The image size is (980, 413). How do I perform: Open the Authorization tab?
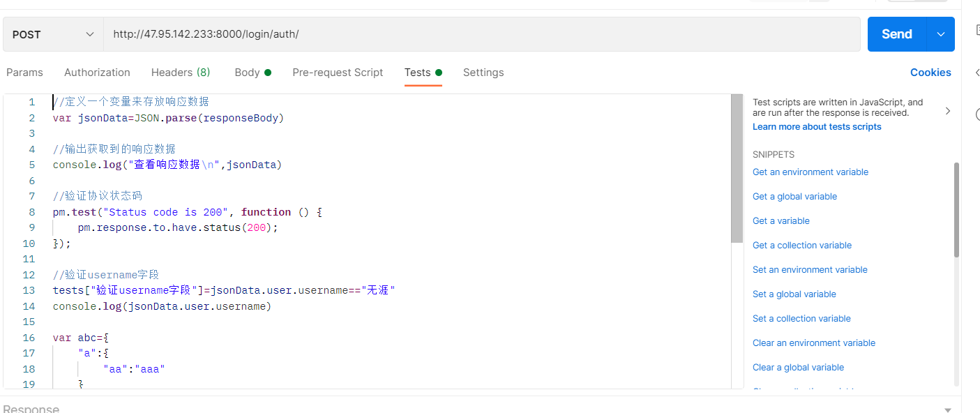[97, 73]
